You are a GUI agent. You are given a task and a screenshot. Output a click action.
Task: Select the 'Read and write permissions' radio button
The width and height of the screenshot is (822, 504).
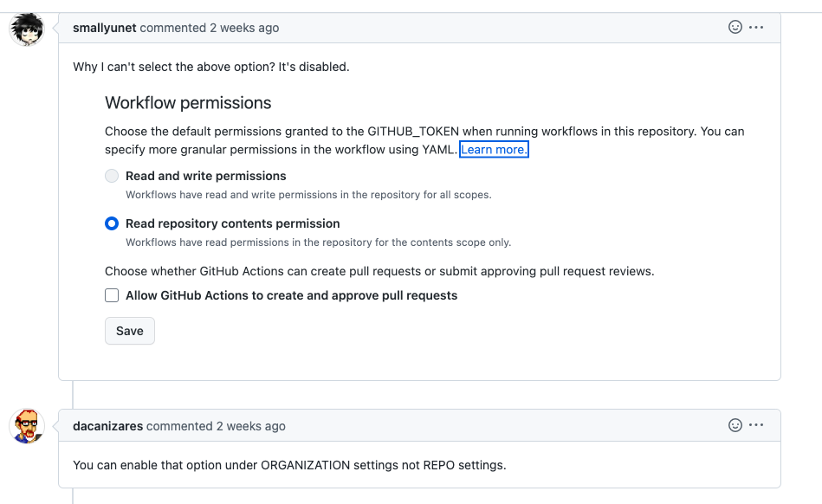(x=111, y=175)
